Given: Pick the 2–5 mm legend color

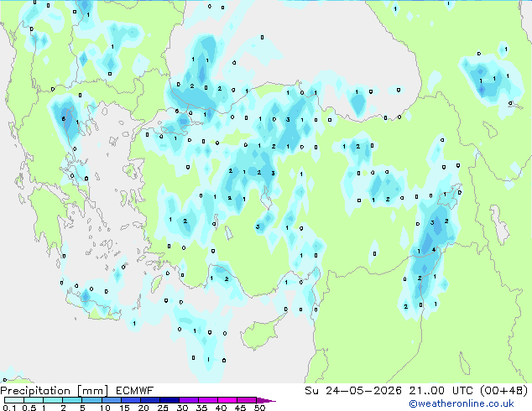Looking at the screenshot, I should (72, 400).
